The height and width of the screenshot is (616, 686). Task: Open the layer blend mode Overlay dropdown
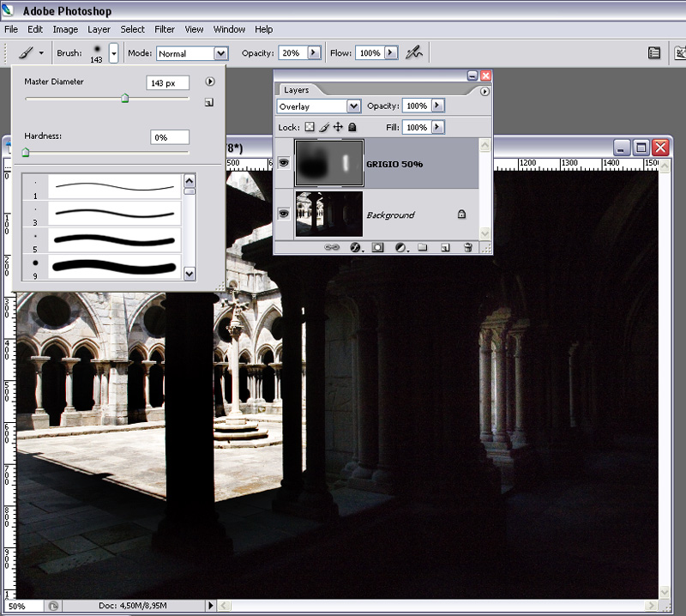coord(353,106)
